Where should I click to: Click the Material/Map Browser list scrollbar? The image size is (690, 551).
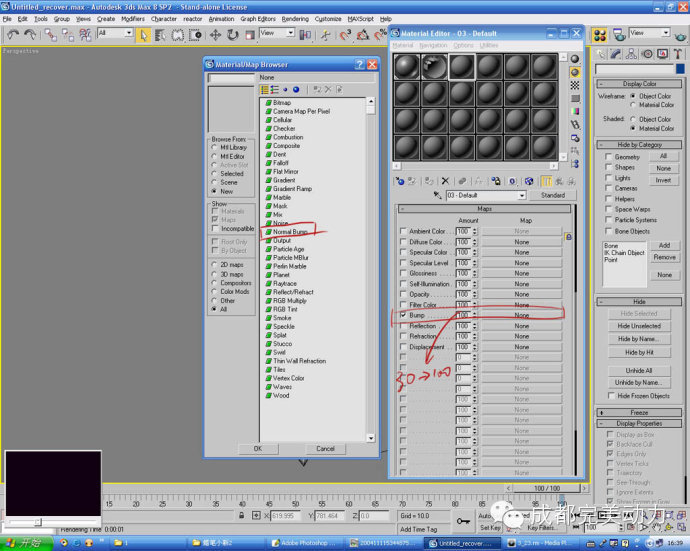pyautogui.click(x=371, y=270)
